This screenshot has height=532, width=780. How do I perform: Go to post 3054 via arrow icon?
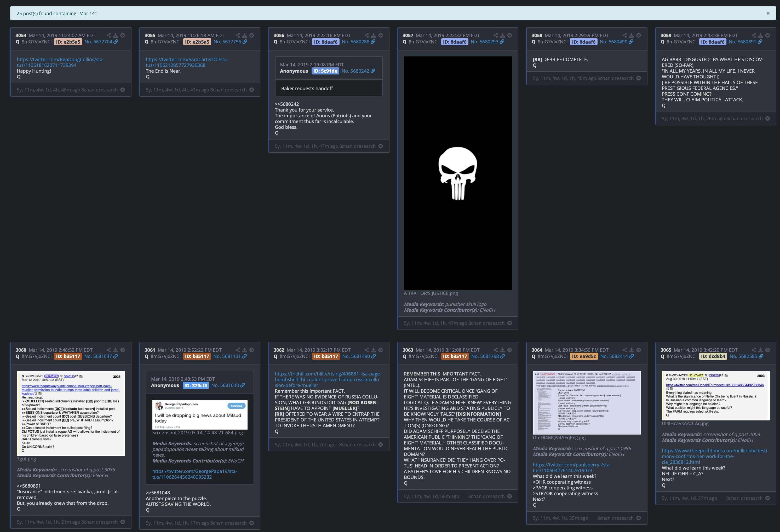point(123,35)
